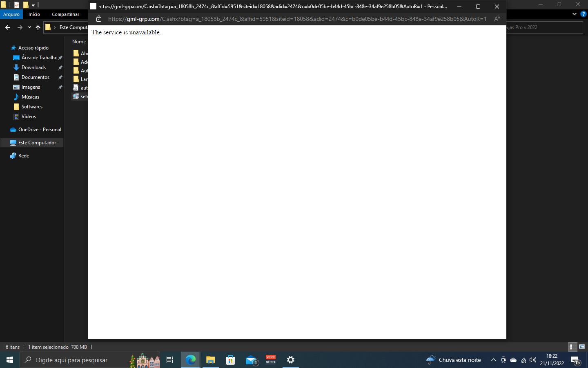The width and height of the screenshot is (588, 368).
Task: Open VoiceMeeter from the taskbar
Action: pyautogui.click(x=271, y=360)
